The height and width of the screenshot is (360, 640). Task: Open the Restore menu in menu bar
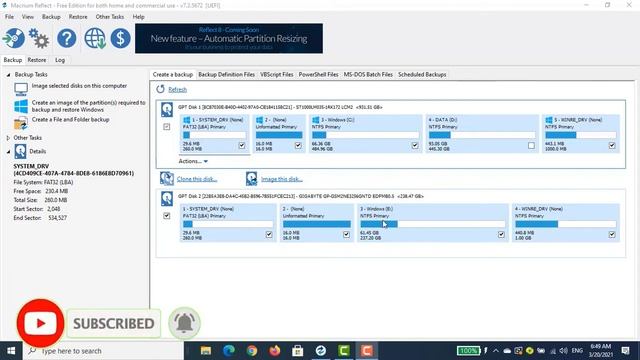pyautogui.click(x=78, y=17)
